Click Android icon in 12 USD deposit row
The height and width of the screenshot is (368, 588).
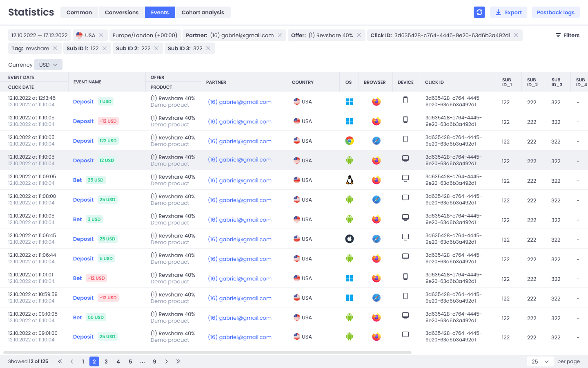350,160
